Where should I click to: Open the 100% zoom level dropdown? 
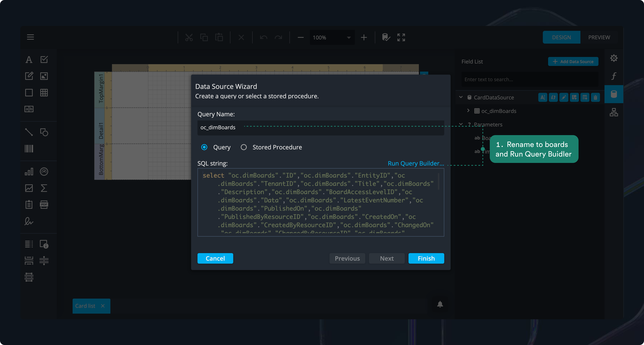332,37
